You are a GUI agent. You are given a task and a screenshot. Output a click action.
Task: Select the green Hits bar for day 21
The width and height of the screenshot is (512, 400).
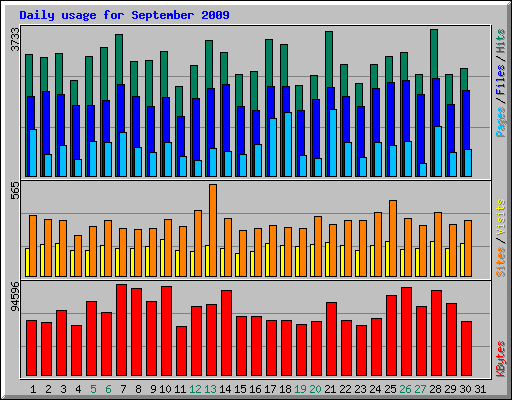pos(329,59)
